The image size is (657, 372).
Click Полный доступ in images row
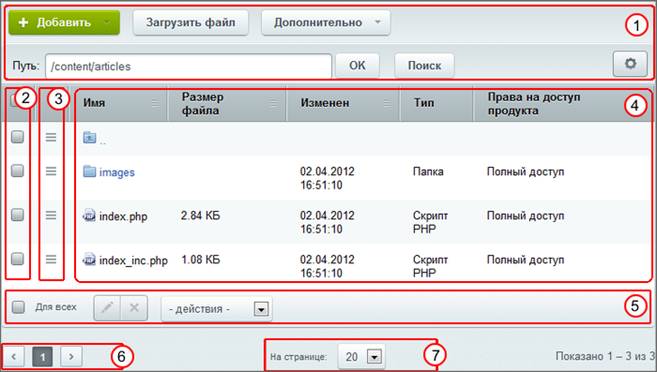pos(525,172)
